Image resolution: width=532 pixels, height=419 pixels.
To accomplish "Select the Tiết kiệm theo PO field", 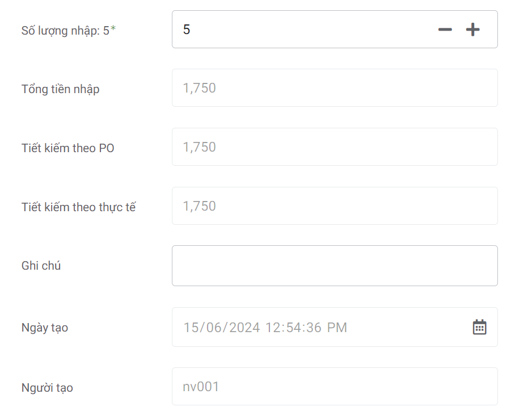I will point(334,147).
